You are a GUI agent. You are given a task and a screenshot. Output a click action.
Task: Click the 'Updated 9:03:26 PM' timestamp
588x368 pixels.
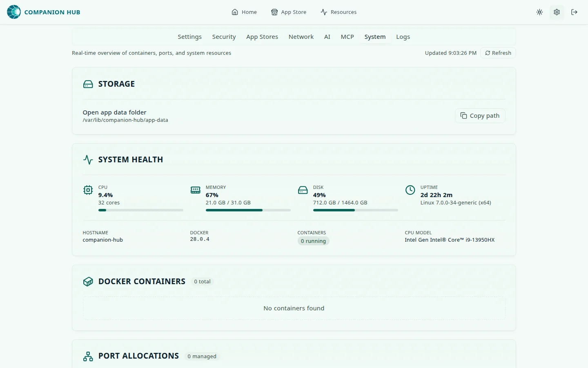click(x=451, y=53)
